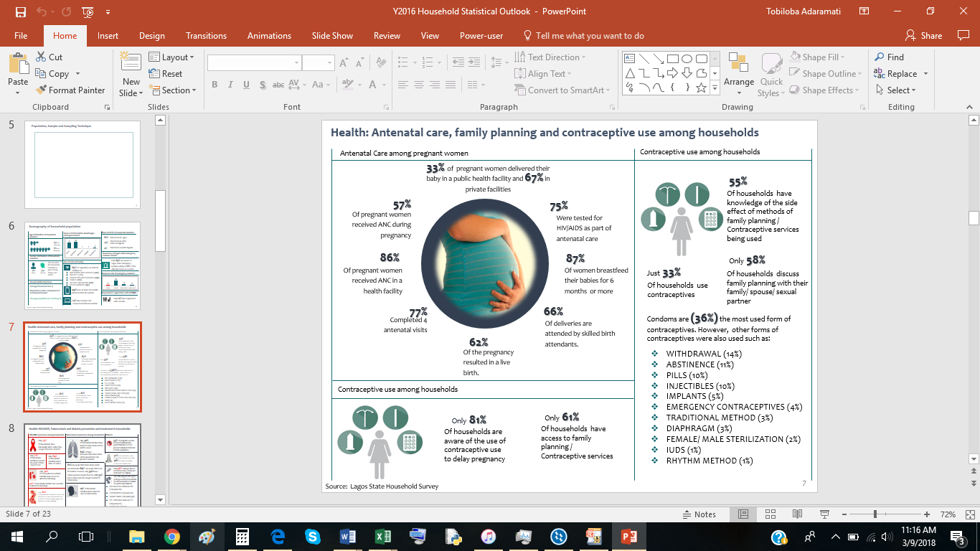Switch to the Slide Show tab
This screenshot has height=551, width=980.
point(332,36)
